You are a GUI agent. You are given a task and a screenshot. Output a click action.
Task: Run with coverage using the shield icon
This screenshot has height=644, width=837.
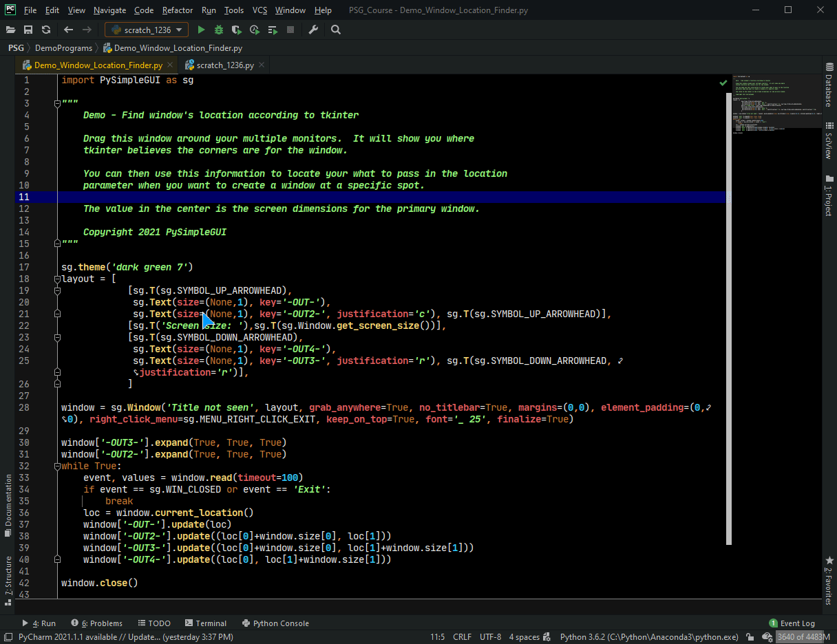pos(237,30)
